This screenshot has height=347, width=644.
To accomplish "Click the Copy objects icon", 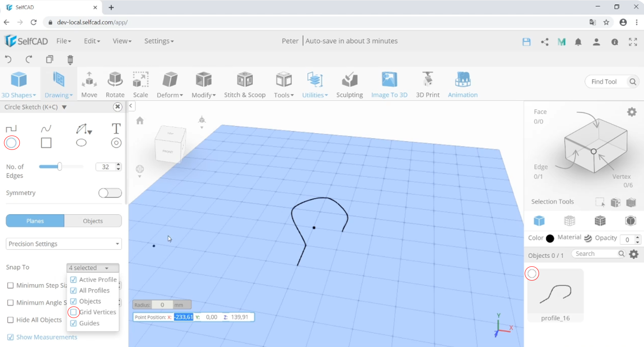I will click(x=49, y=60).
